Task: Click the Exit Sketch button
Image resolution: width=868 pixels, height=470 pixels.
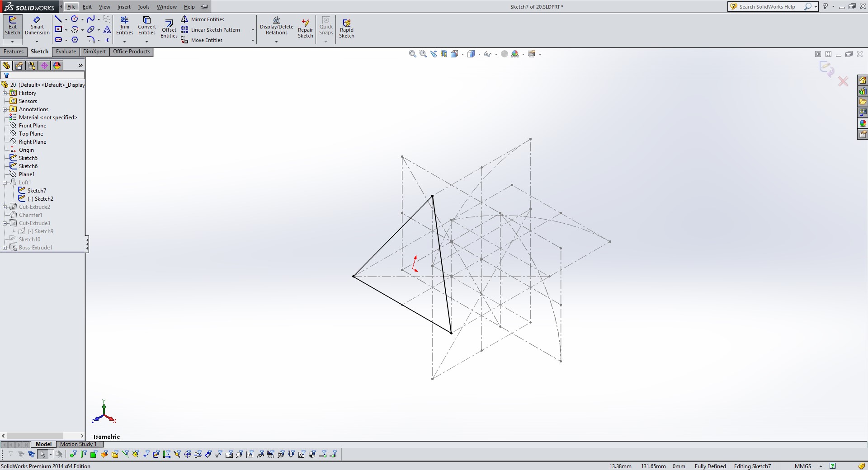Action: [x=13, y=26]
